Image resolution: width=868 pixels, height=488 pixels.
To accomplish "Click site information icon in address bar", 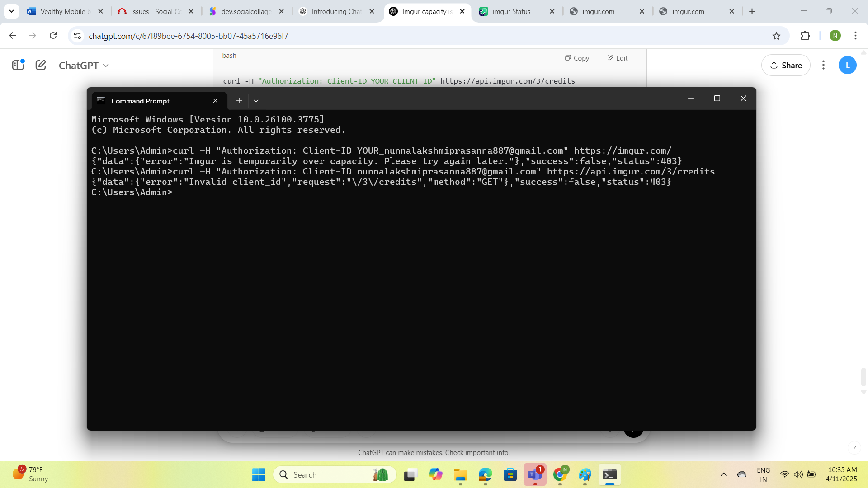I will tap(77, 36).
